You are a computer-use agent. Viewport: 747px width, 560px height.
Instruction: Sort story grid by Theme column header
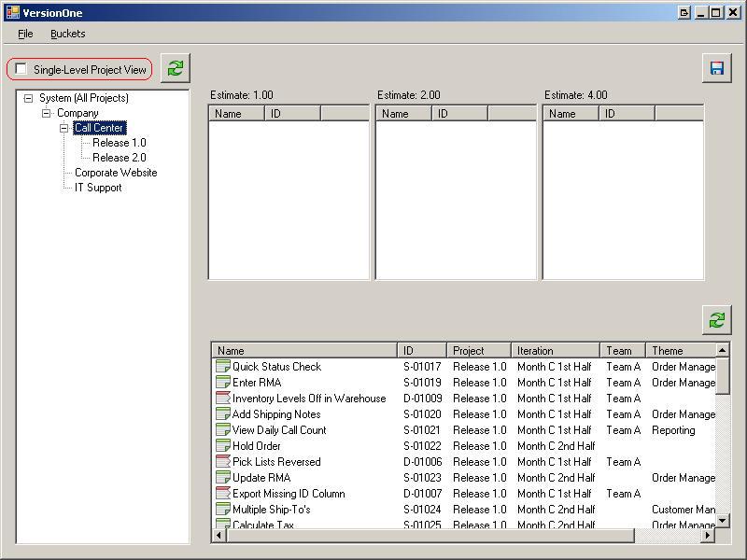681,351
